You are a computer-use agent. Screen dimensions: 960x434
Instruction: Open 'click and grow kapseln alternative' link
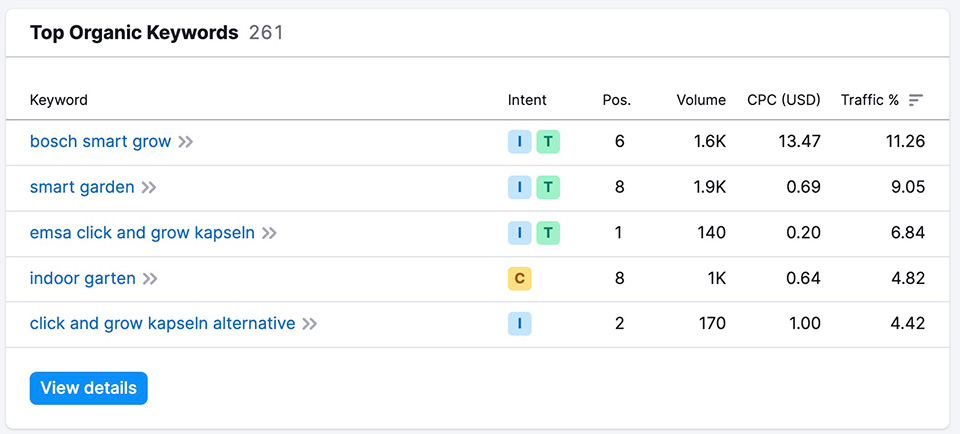162,323
